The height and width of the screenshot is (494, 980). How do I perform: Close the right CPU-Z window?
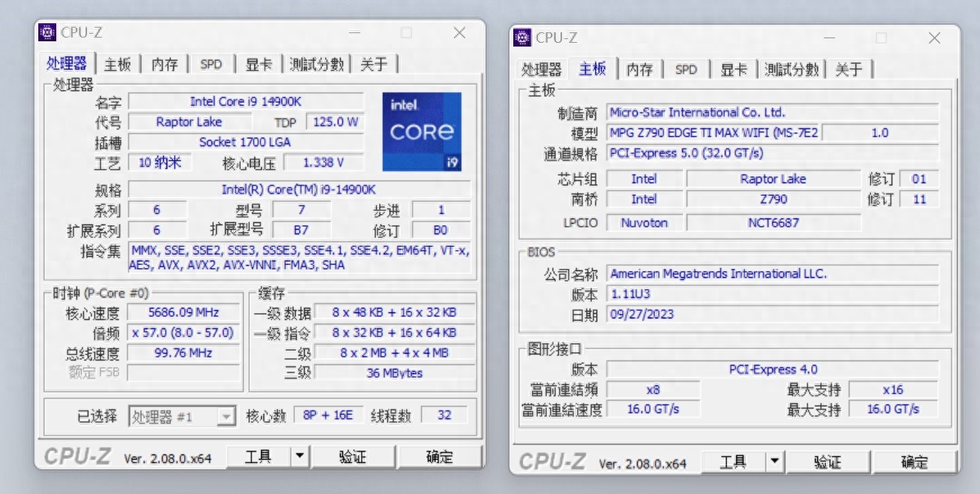coord(934,38)
